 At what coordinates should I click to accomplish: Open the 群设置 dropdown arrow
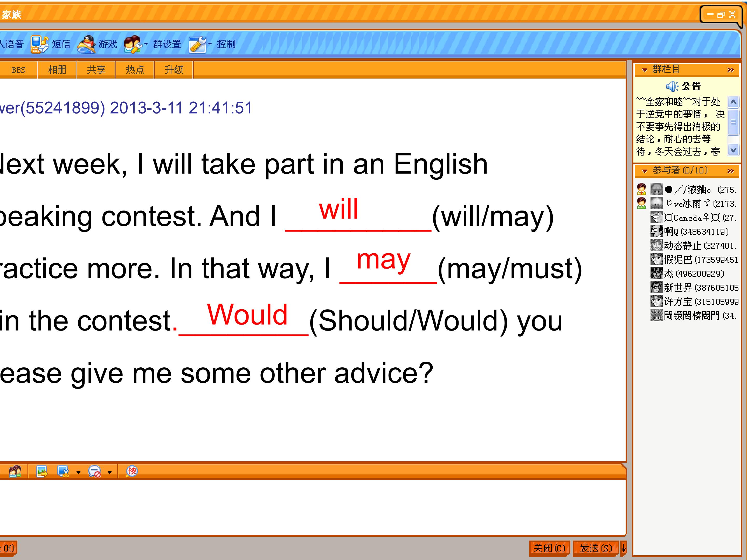click(x=146, y=44)
